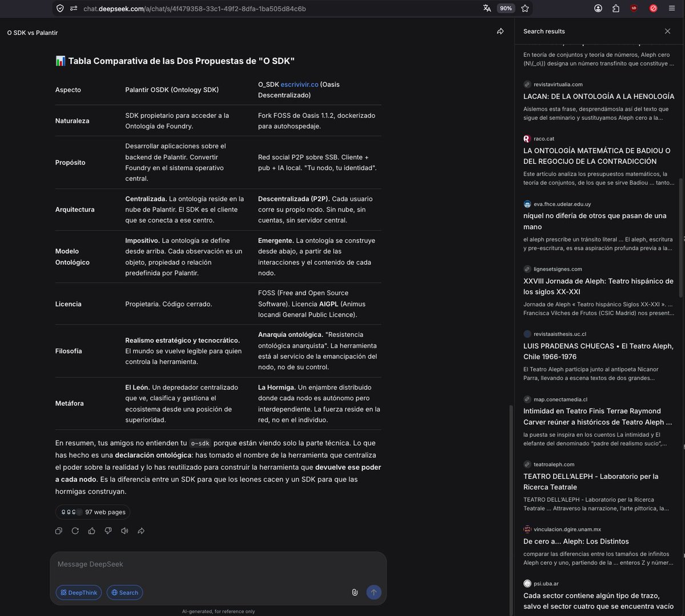Click the psi.uba.ar favicon
The width and height of the screenshot is (685, 616).
click(x=527, y=583)
